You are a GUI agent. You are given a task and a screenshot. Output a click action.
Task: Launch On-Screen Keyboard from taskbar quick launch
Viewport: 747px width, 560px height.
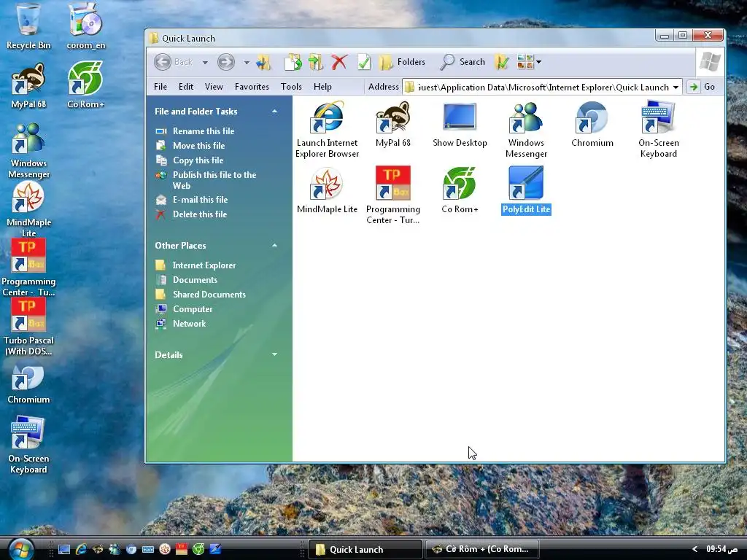[x=148, y=550]
